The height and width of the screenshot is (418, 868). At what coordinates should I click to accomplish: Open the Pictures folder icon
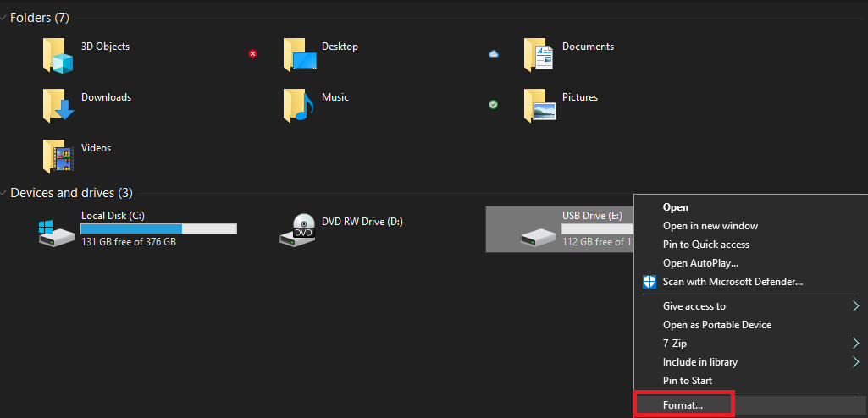click(539, 106)
